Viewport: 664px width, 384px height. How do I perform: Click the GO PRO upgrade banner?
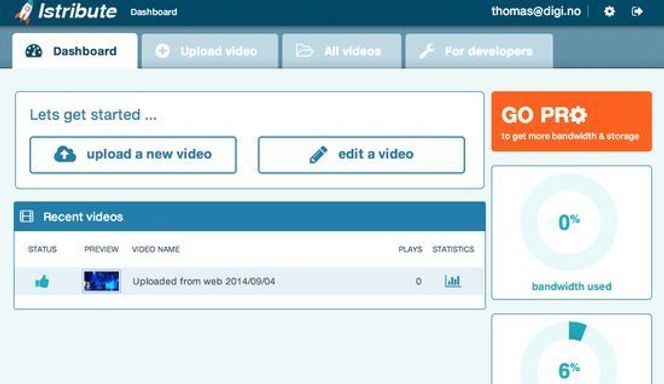coord(572,121)
